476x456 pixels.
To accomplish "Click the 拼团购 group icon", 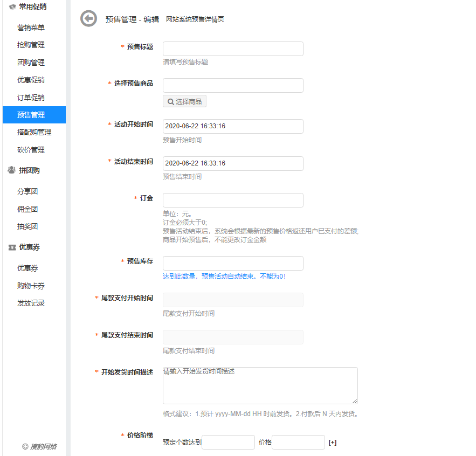I will (12, 170).
